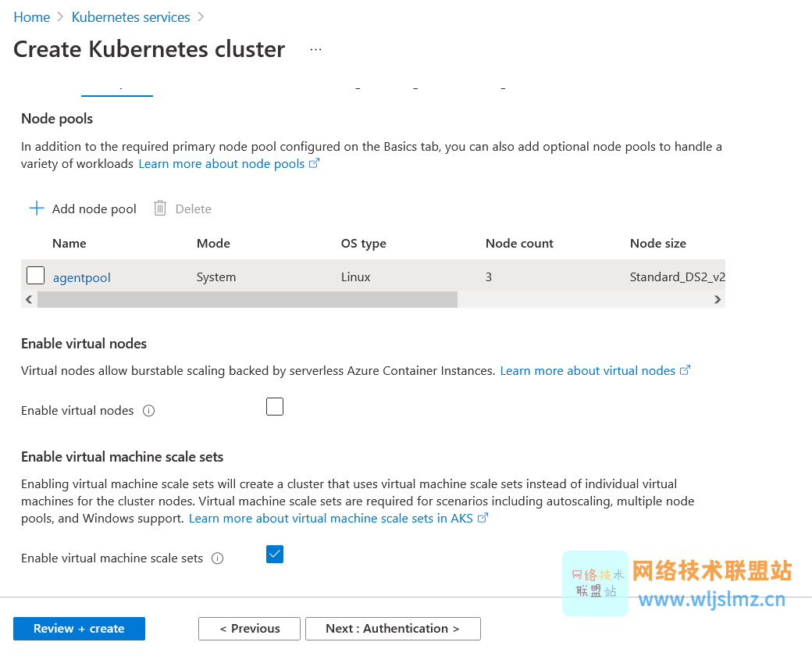Open Kubernetes services breadcrumb link
Viewport: 812px width, 660px height.
click(x=131, y=17)
